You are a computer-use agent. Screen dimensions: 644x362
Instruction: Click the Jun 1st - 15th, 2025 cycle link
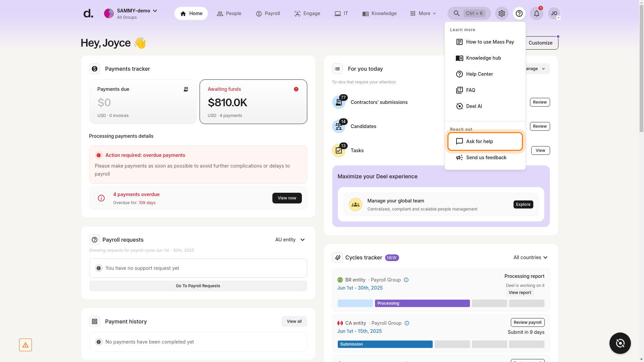pos(360,331)
